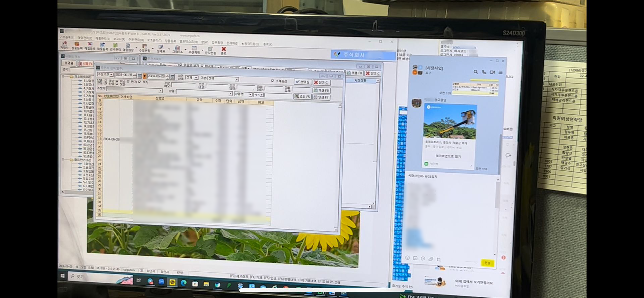Open the 매입관리 menu

(x=85, y=38)
